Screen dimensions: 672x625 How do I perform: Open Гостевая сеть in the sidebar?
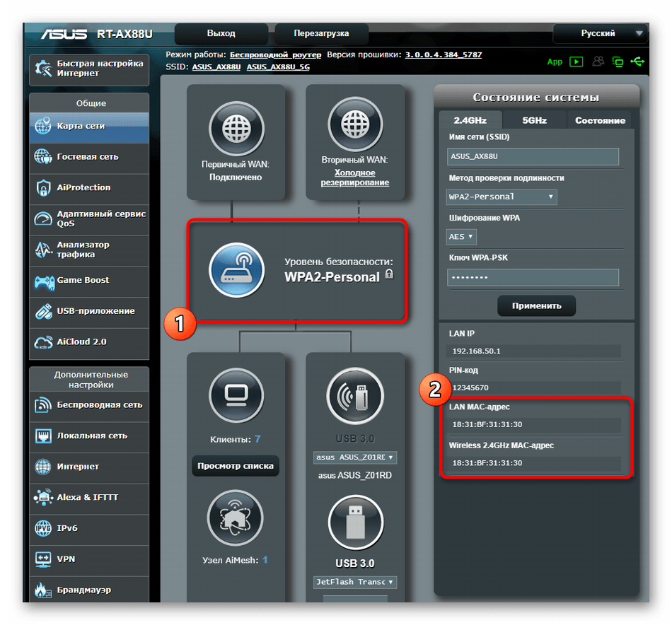(x=88, y=157)
